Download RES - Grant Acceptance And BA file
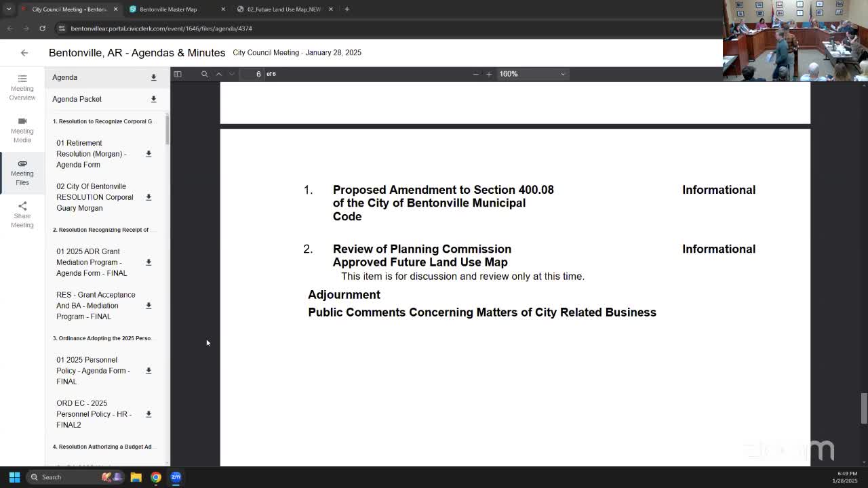This screenshot has width=868, height=488. point(149,306)
